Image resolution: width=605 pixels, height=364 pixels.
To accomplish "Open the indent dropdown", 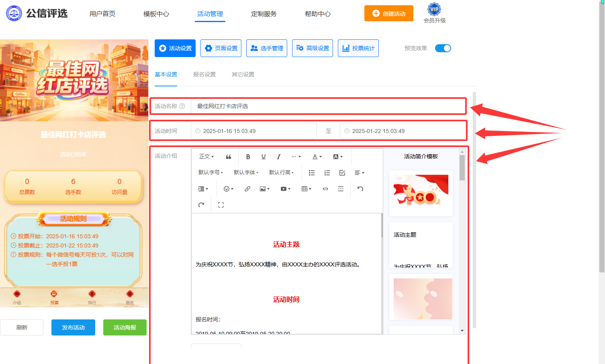I will pos(203,189).
